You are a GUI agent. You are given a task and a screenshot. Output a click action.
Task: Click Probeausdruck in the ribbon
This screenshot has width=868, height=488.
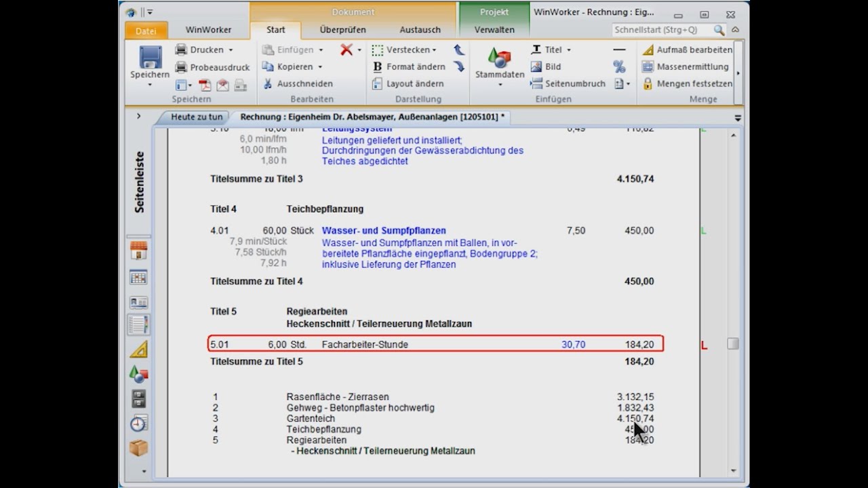(x=212, y=67)
